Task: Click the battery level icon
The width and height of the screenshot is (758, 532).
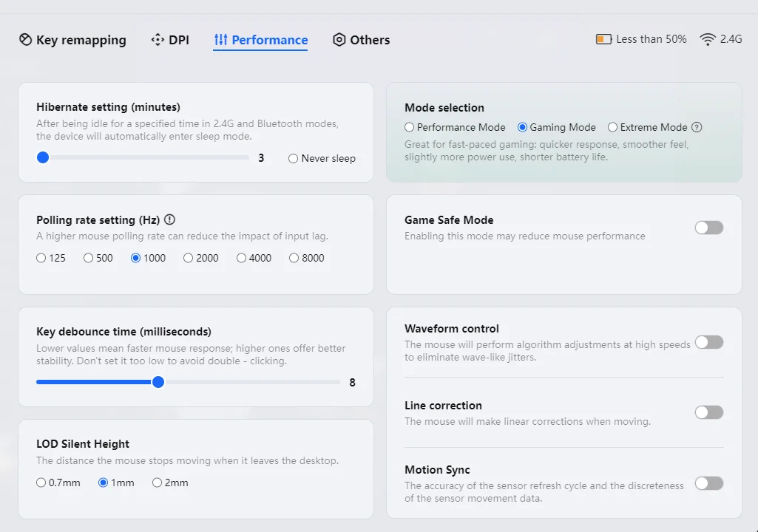Action: 603,39
